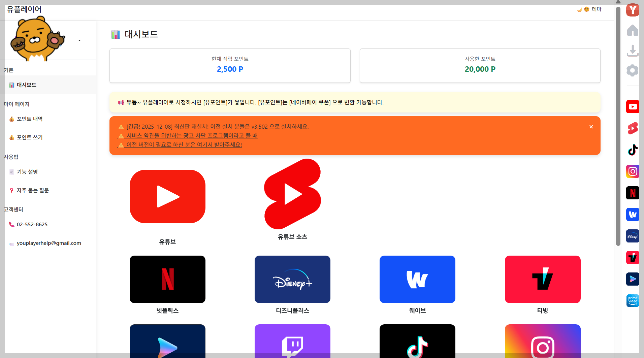Click the 사용법 section label
Screen dimensions: 644x358
11,157
